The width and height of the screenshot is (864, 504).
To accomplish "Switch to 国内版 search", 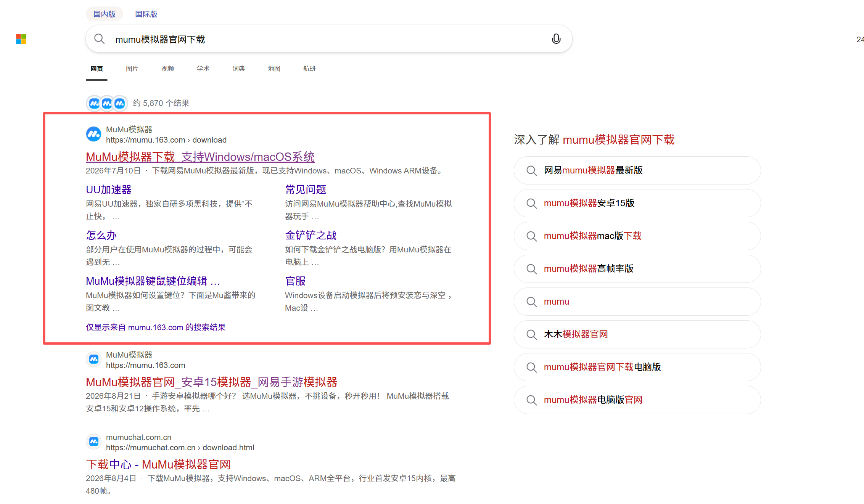I will 105,14.
